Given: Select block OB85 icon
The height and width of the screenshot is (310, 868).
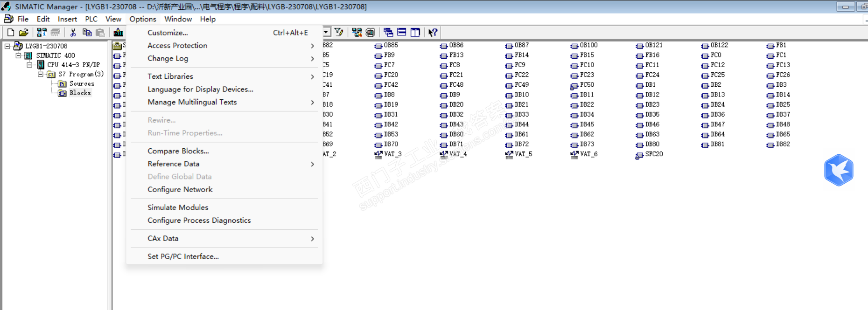Looking at the screenshot, I should point(378,46).
